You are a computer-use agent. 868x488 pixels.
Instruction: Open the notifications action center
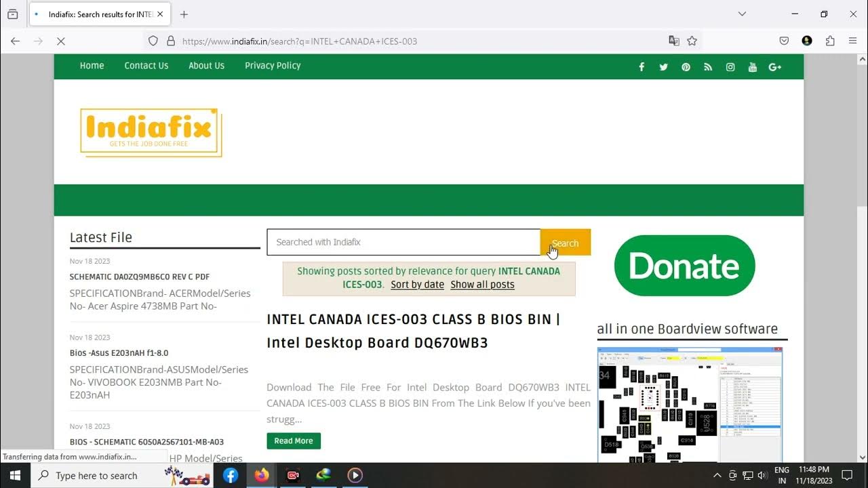(x=846, y=475)
